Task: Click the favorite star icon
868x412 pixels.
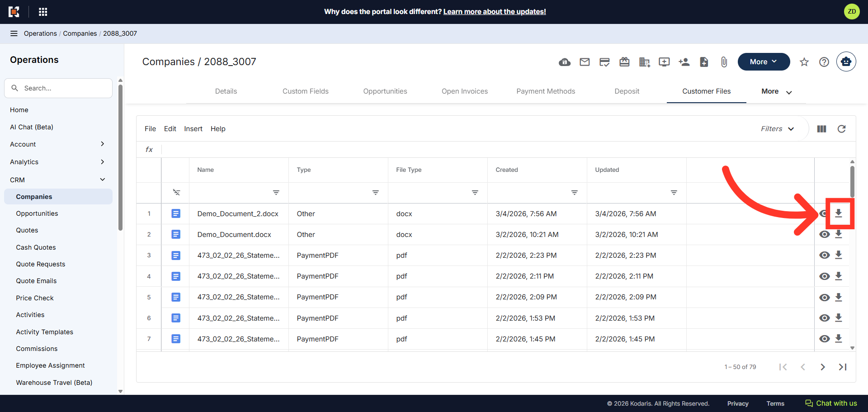Action: click(x=804, y=62)
